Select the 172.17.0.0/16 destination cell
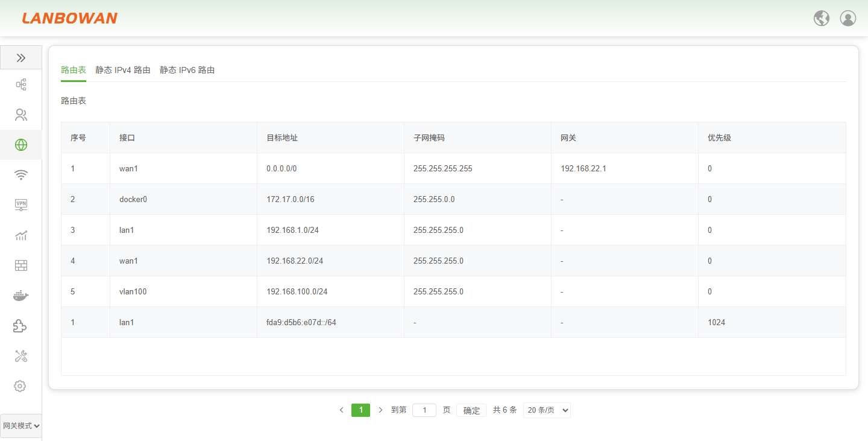868x441 pixels. pyautogui.click(x=330, y=199)
